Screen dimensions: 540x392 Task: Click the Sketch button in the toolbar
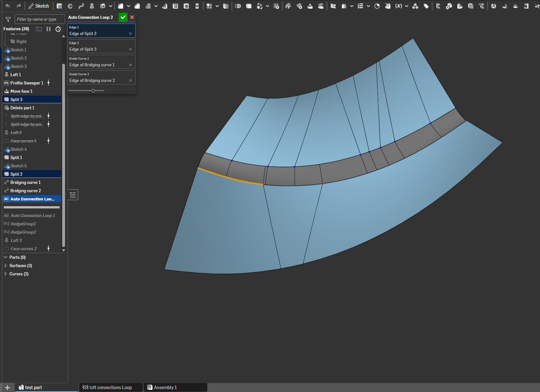[x=39, y=6]
